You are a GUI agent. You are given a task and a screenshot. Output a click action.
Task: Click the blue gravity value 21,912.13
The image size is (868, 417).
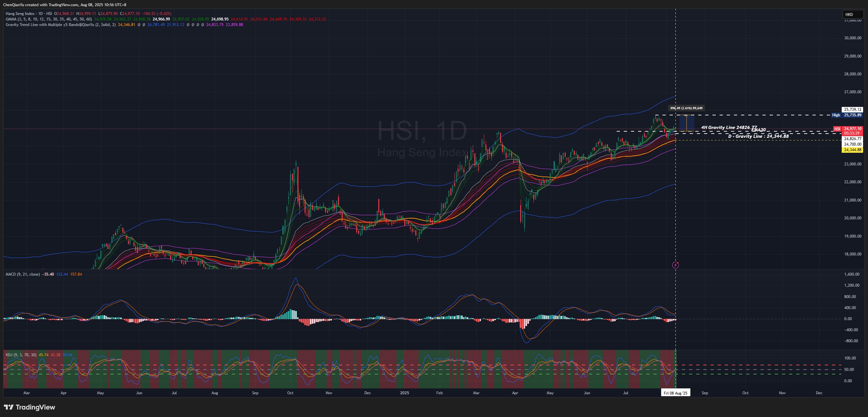tap(175, 25)
